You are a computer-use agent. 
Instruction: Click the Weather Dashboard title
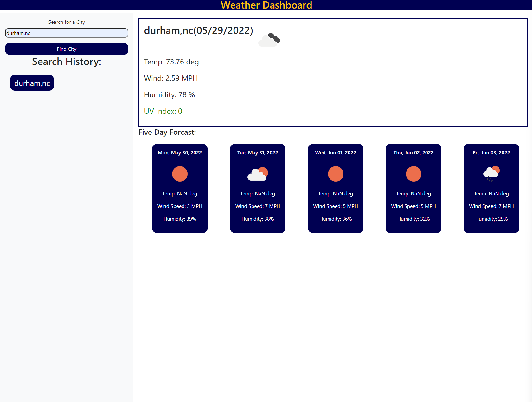coord(266,5)
